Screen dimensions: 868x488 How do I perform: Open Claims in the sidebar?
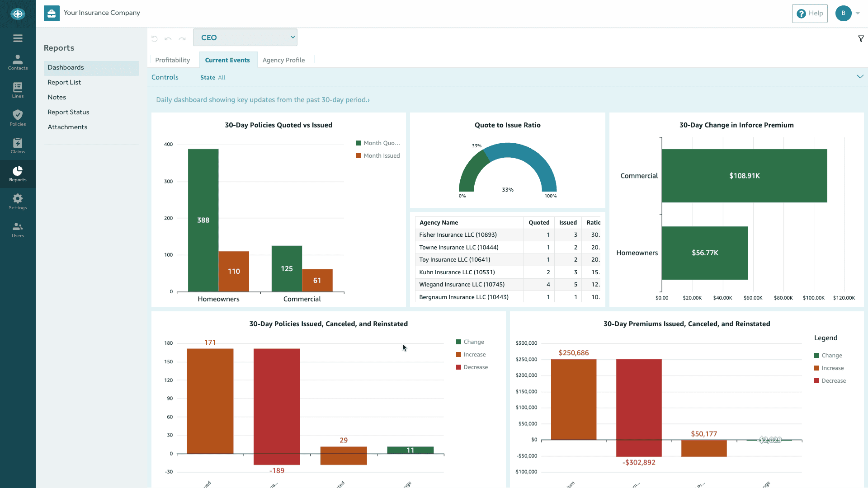click(18, 146)
